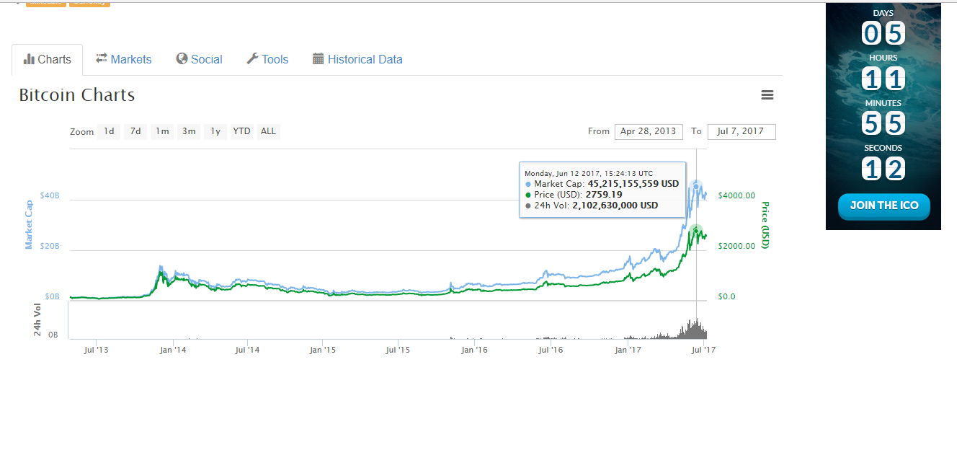The width and height of the screenshot is (980, 450).
Task: Click the Market Cap axis title
Action: pos(29,224)
